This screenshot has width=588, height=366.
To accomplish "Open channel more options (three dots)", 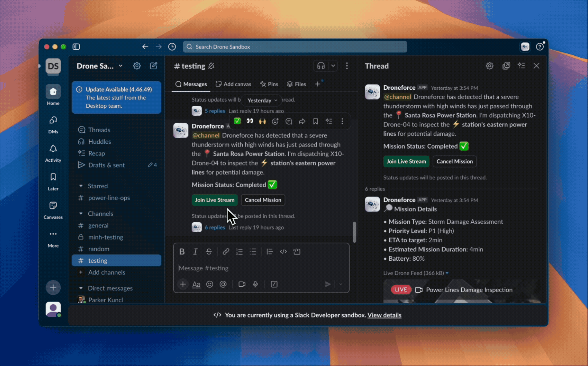I will pos(347,66).
